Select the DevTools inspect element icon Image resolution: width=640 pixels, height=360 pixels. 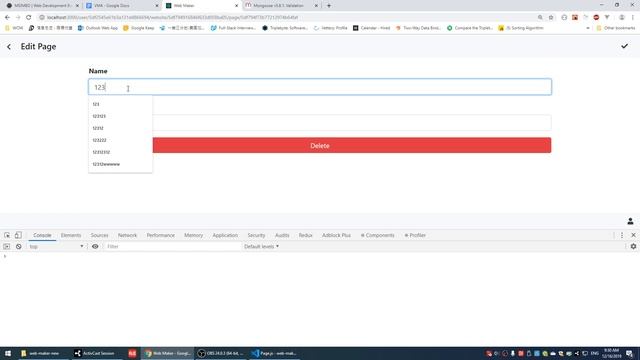point(7,235)
